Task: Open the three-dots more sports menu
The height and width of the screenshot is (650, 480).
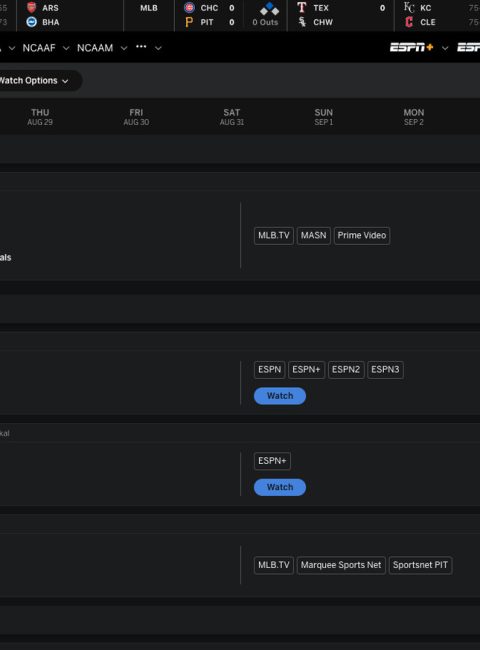Action: coord(141,47)
